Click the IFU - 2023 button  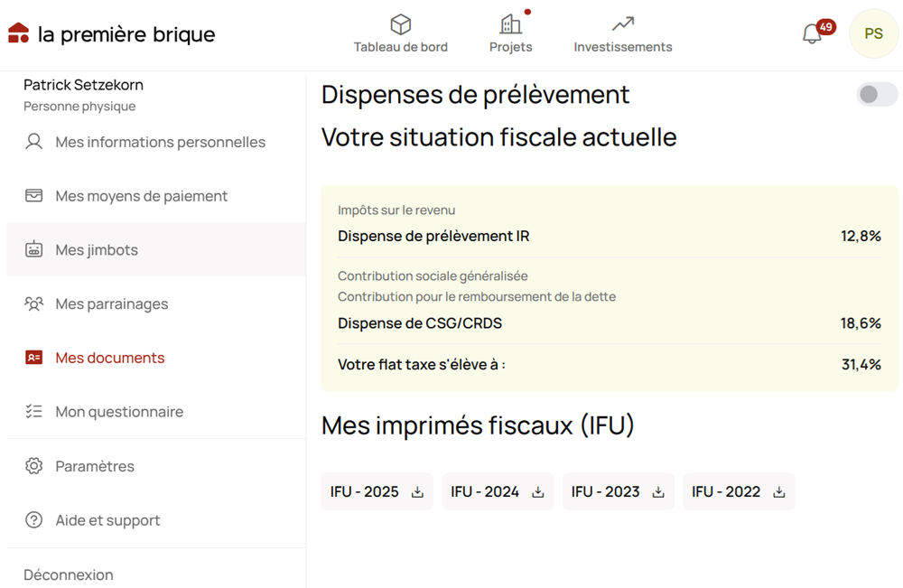click(x=618, y=491)
